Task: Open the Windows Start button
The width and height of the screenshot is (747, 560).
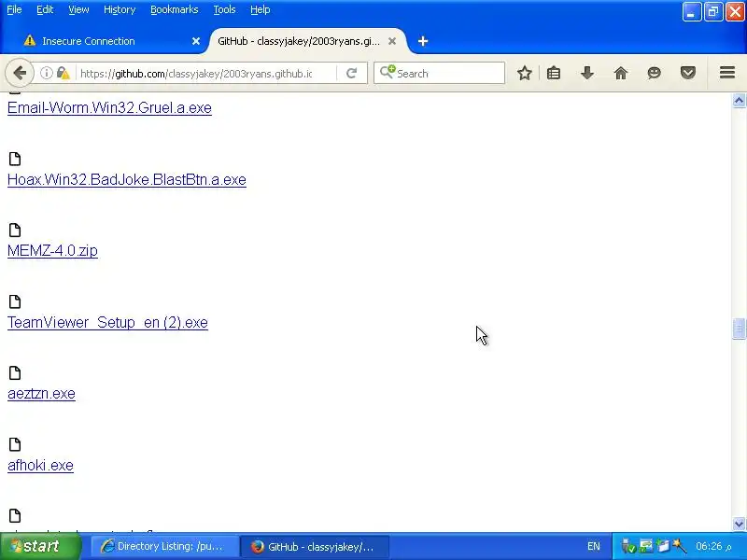Action: [40, 546]
